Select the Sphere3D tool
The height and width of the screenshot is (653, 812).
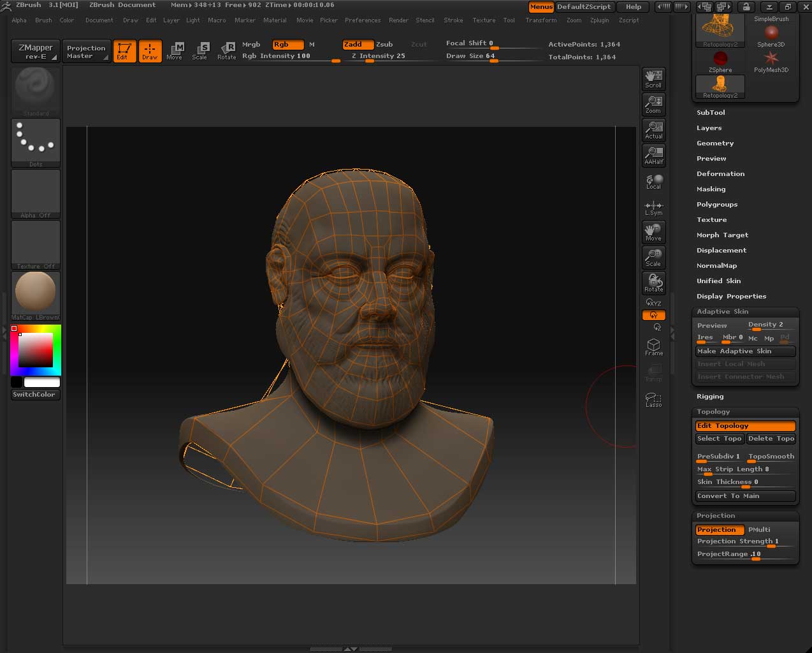click(x=771, y=35)
